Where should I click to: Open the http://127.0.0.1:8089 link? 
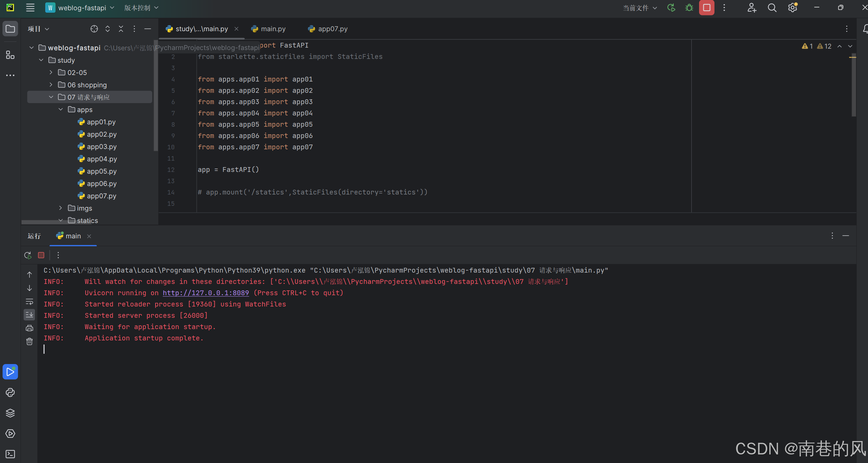pos(206,293)
